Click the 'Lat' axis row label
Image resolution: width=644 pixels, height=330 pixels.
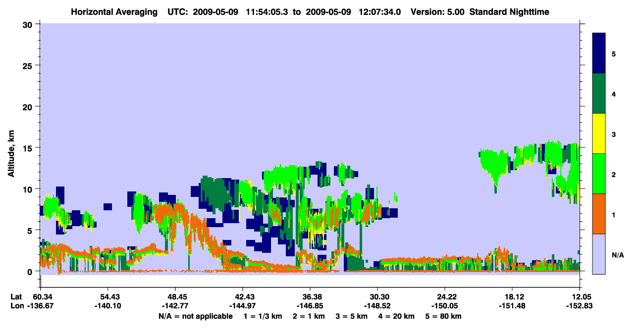16,297
